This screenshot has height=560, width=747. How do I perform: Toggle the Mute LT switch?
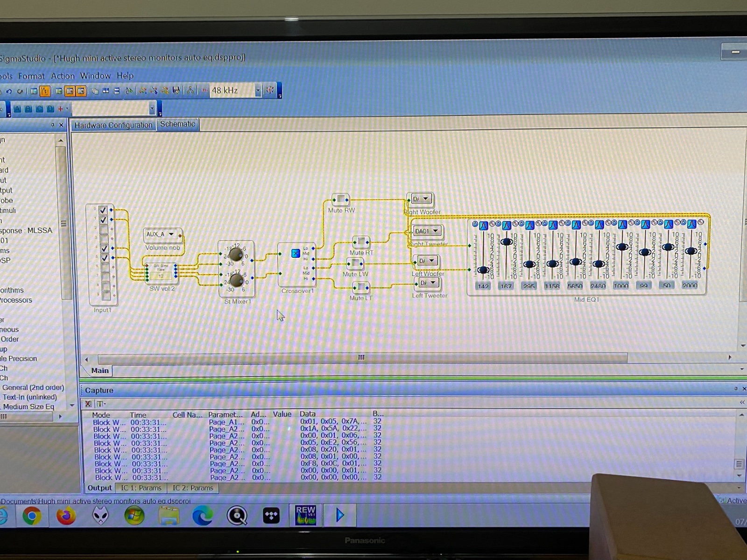(361, 287)
